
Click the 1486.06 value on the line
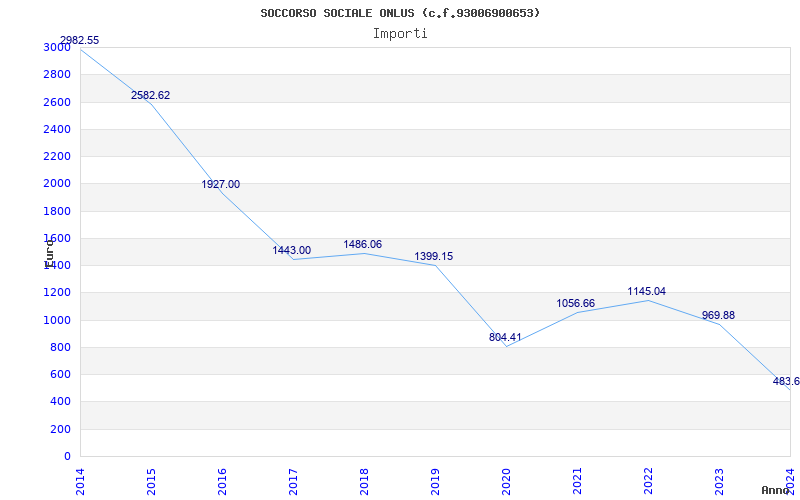click(x=362, y=245)
